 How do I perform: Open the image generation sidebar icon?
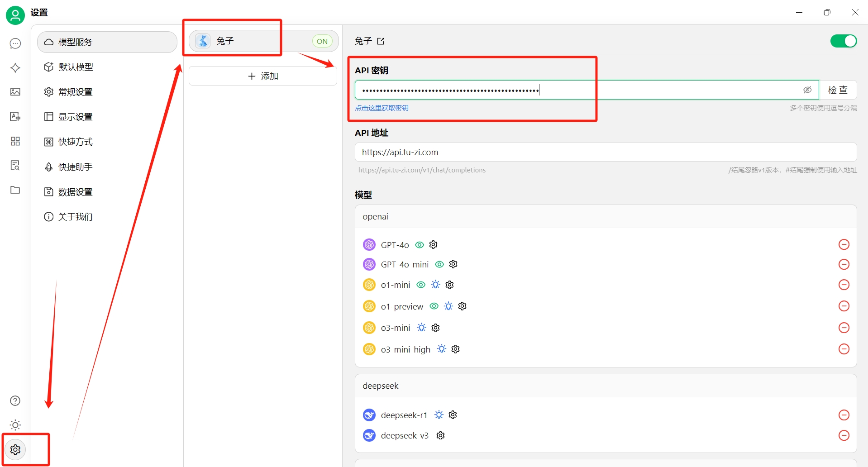15,92
